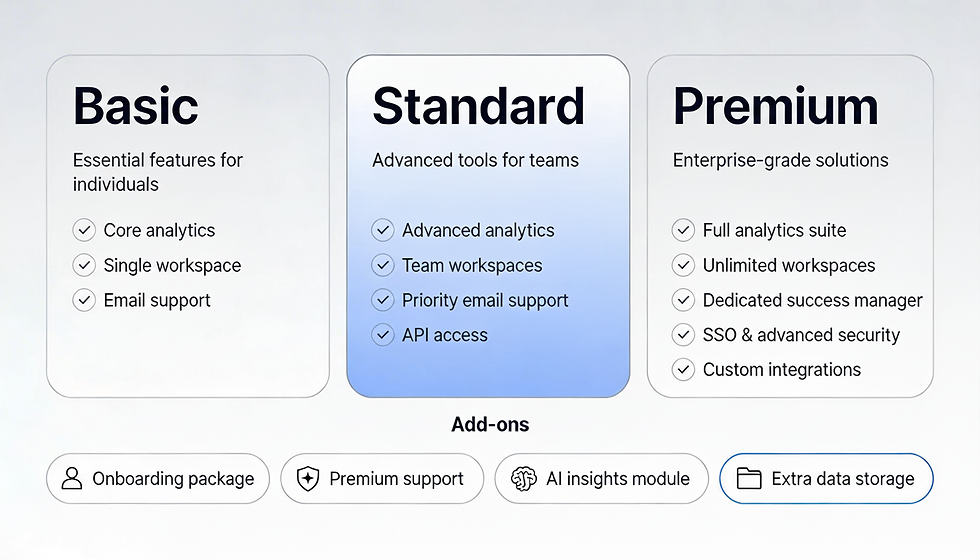Click the Dedicated success manager feature
This screenshot has height=560, width=980.
pos(812,301)
